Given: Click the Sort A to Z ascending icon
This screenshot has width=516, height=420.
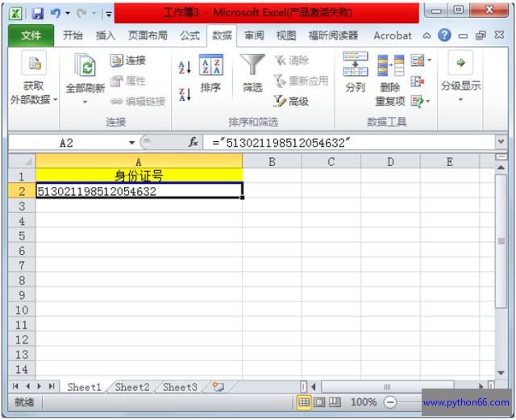Looking at the screenshot, I should pos(184,69).
